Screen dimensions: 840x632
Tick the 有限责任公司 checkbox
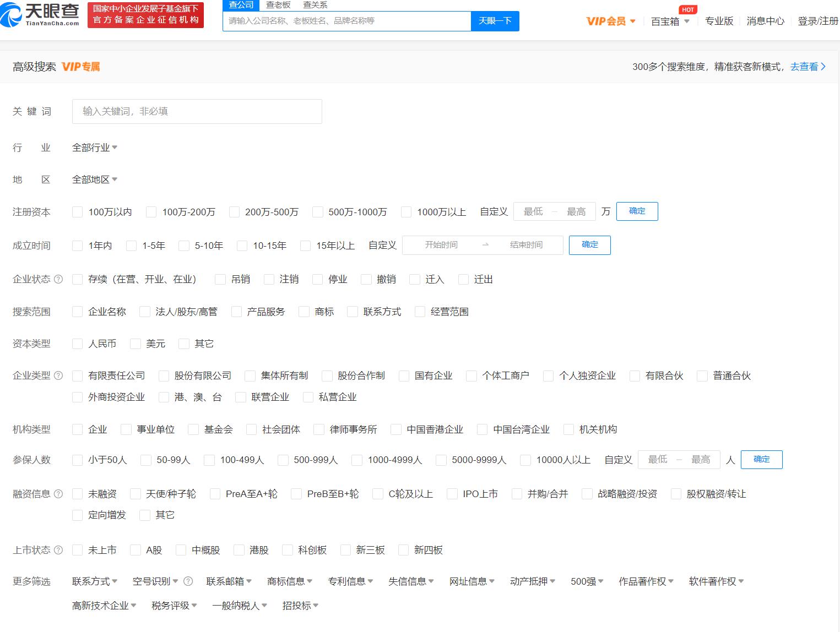pyautogui.click(x=78, y=375)
